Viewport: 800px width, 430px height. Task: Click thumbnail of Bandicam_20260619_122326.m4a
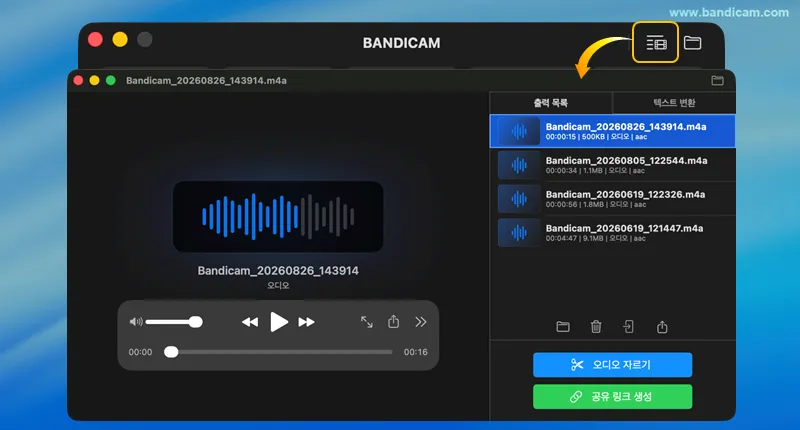[x=519, y=199]
